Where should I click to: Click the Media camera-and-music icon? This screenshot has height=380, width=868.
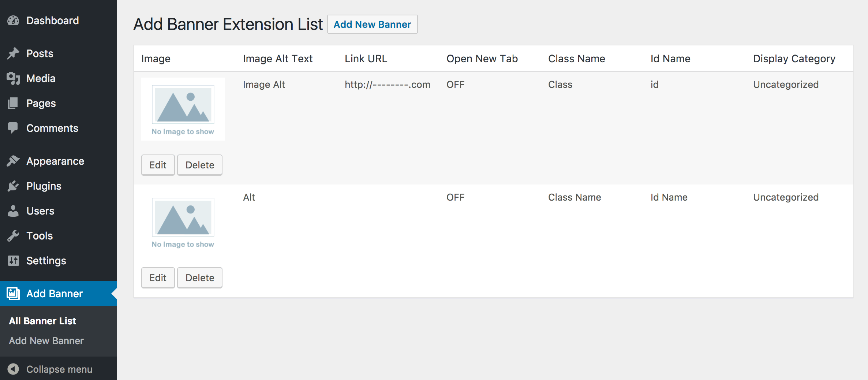13,78
